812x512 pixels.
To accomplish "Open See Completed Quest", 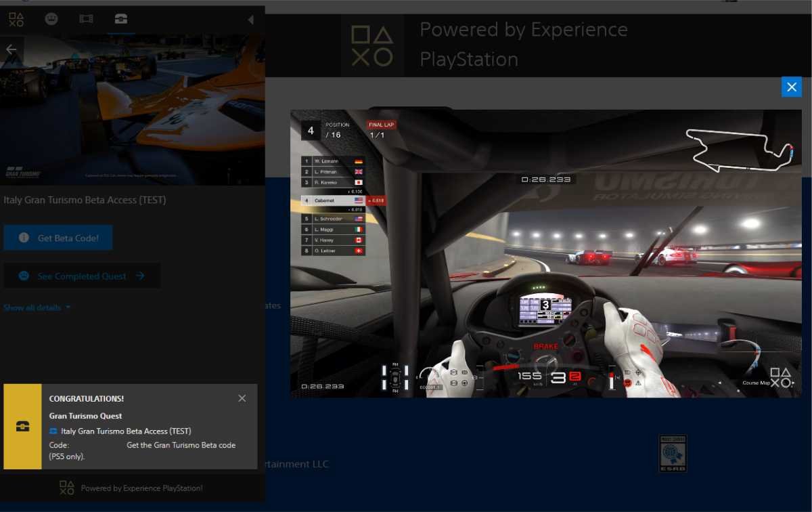I will pos(82,276).
